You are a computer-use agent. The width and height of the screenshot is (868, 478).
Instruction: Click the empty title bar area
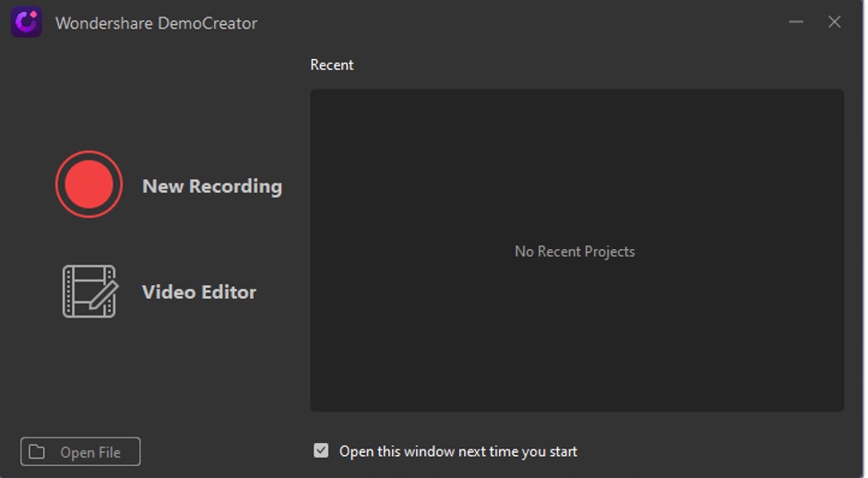(x=517, y=22)
